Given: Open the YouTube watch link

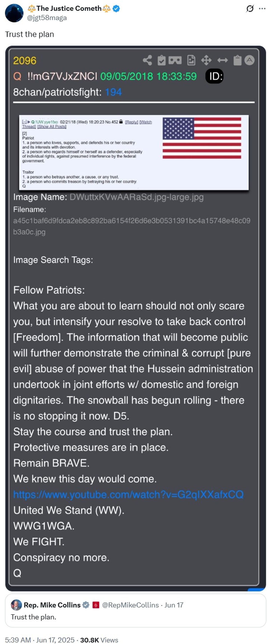Looking at the screenshot, I should click(x=128, y=495).
